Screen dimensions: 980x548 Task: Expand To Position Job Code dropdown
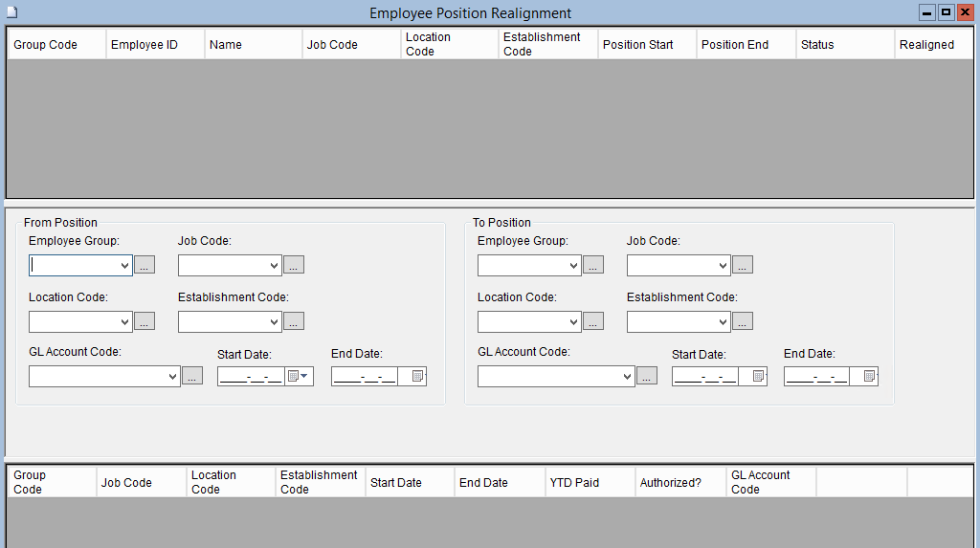(723, 266)
